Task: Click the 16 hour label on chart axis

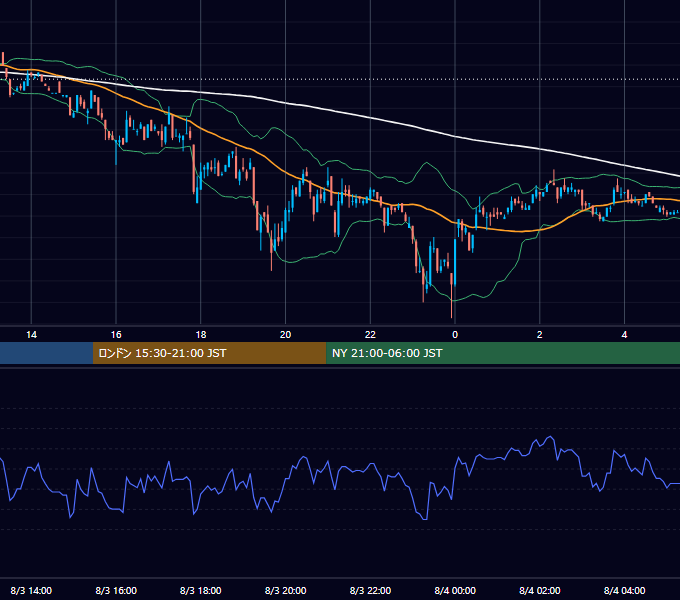Action: click(x=116, y=335)
